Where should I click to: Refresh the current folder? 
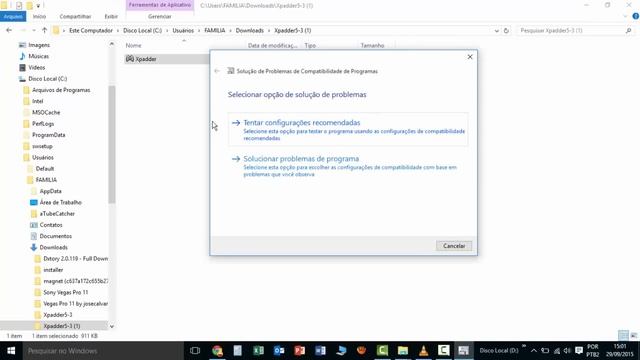pyautogui.click(x=506, y=31)
